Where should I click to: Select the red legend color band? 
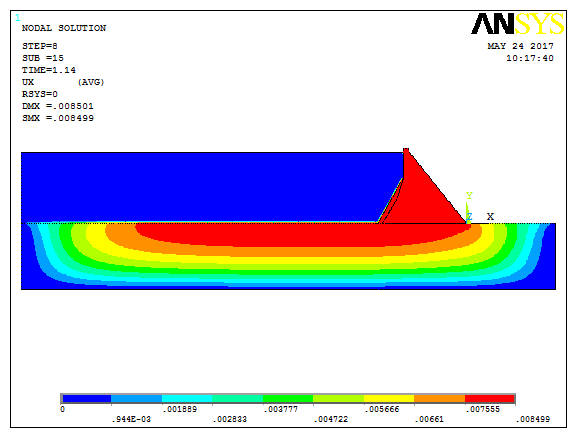pyautogui.click(x=490, y=399)
